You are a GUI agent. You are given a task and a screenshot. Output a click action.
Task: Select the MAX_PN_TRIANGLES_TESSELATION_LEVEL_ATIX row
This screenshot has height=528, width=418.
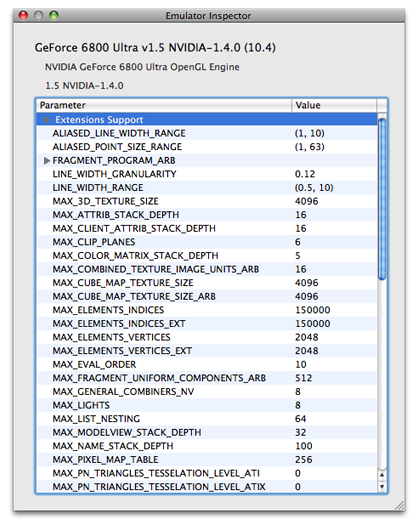pyautogui.click(x=207, y=487)
